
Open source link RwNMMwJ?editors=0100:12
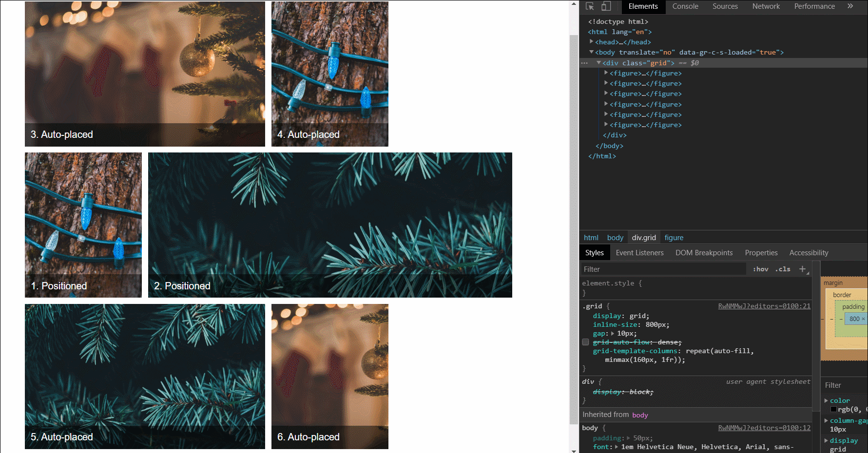[764, 428]
